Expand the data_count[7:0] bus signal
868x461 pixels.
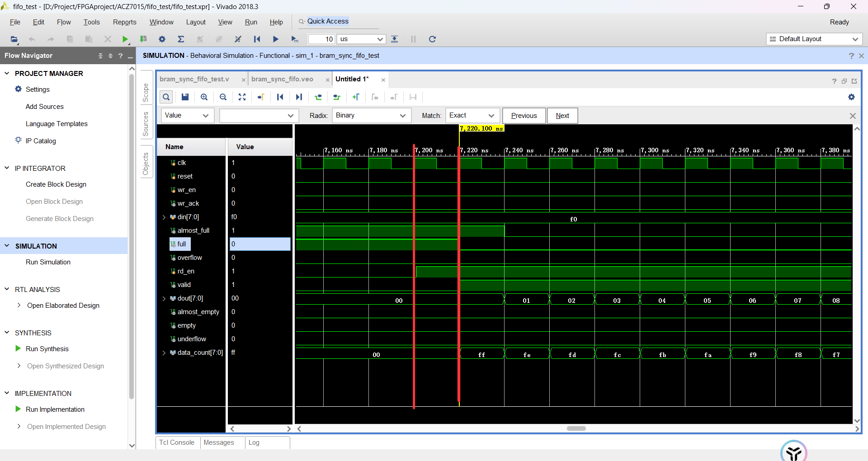pyautogui.click(x=164, y=353)
